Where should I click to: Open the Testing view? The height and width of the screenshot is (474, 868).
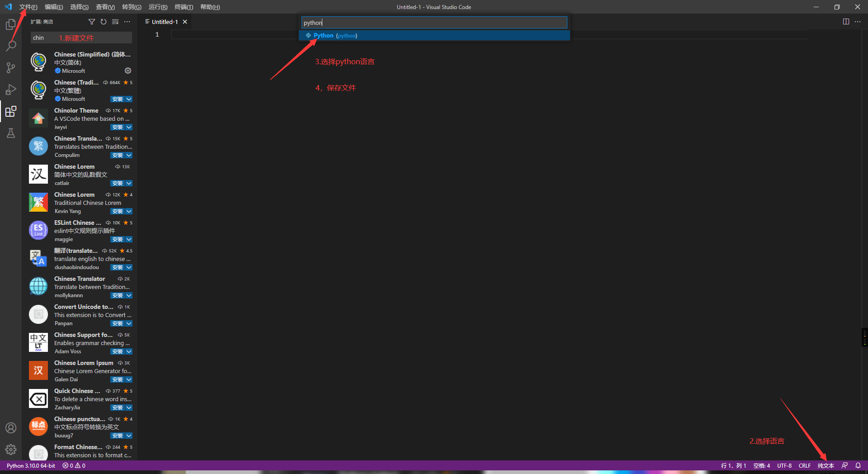11,133
